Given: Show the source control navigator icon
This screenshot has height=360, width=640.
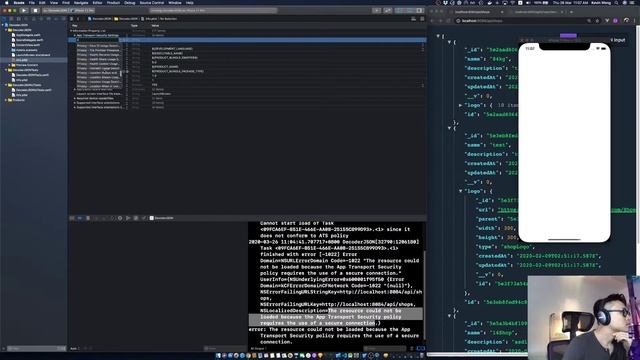Looking at the screenshot, I should click(x=11, y=19).
